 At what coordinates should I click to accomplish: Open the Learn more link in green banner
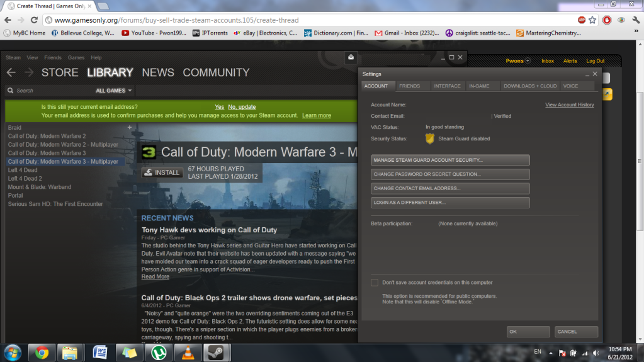pos(317,115)
